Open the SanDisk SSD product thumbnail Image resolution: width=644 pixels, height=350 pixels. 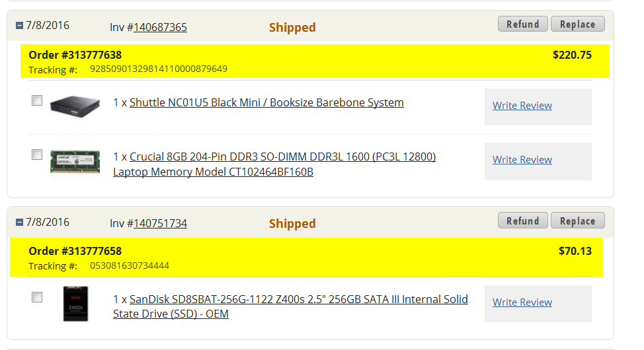coord(75,304)
